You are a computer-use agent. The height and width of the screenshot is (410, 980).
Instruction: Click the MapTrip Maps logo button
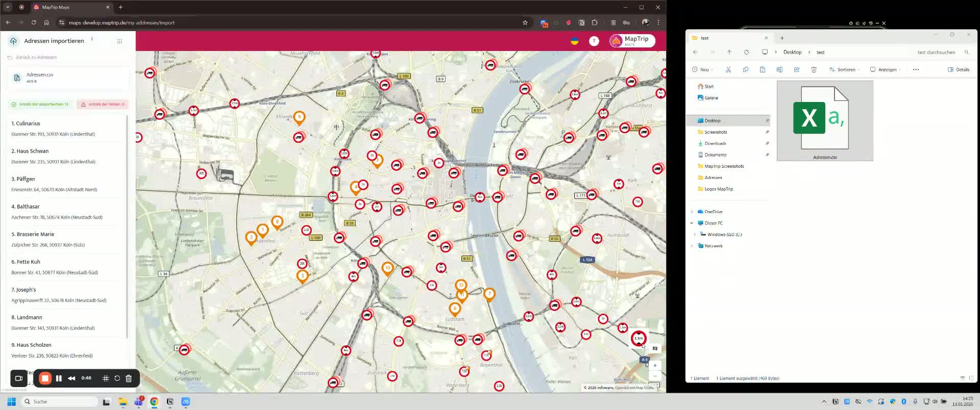(632, 41)
